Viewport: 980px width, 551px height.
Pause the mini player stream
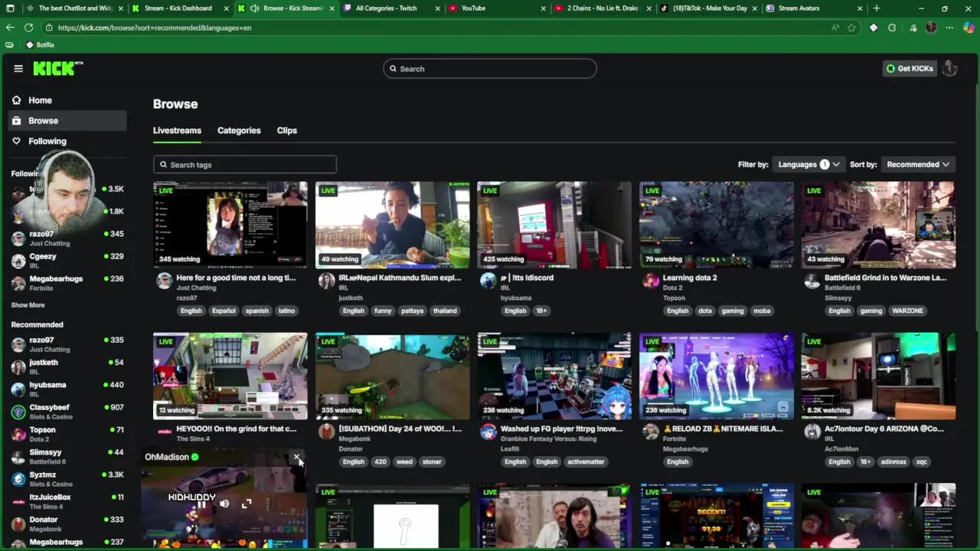202,504
